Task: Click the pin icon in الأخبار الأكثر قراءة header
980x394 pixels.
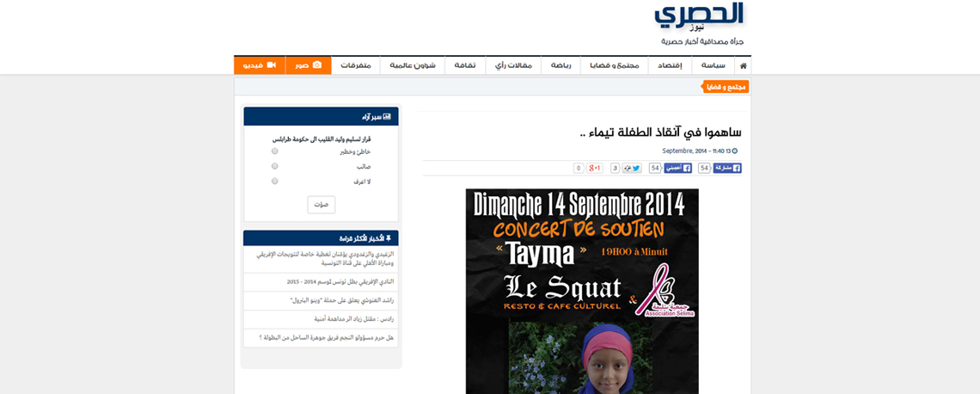Action: tap(388, 237)
